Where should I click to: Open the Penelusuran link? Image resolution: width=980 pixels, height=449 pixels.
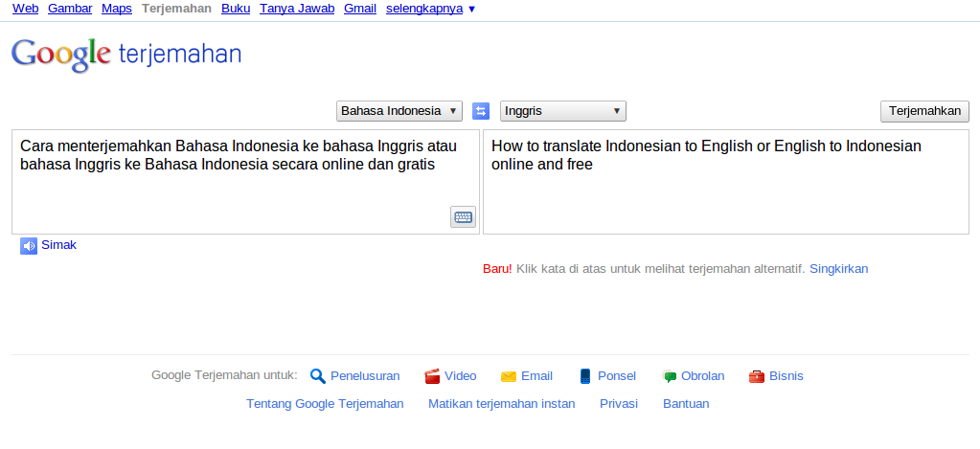365,376
